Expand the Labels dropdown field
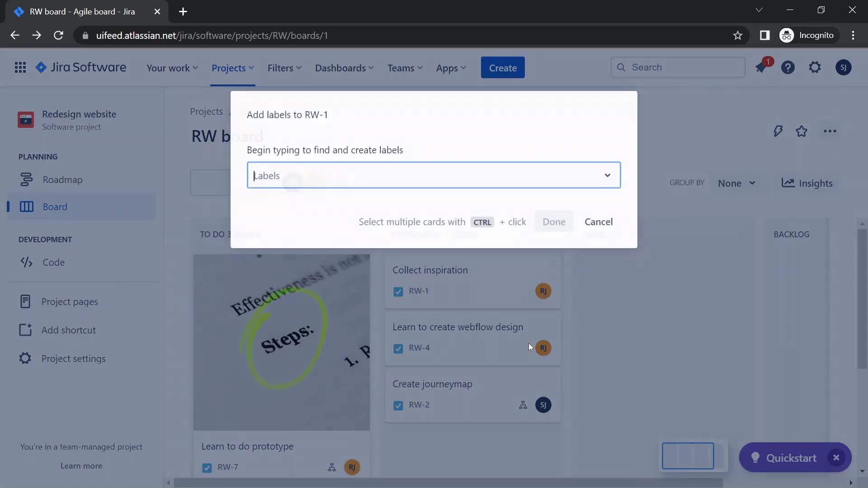The height and width of the screenshot is (488, 868). [x=608, y=174]
